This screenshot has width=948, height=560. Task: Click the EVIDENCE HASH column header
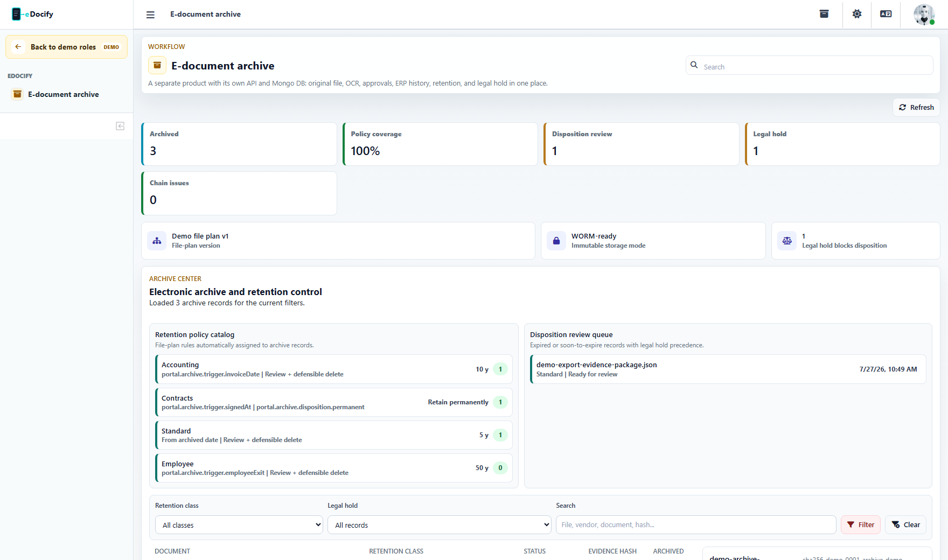(x=612, y=551)
